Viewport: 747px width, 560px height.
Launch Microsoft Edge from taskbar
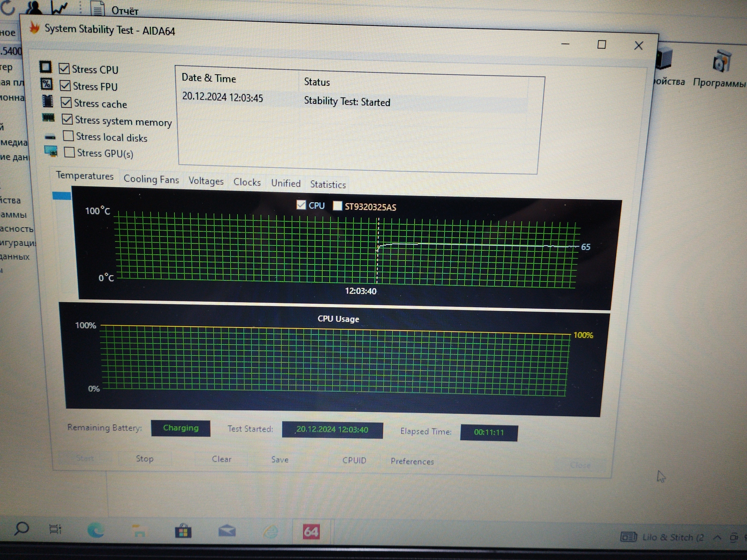(96, 530)
